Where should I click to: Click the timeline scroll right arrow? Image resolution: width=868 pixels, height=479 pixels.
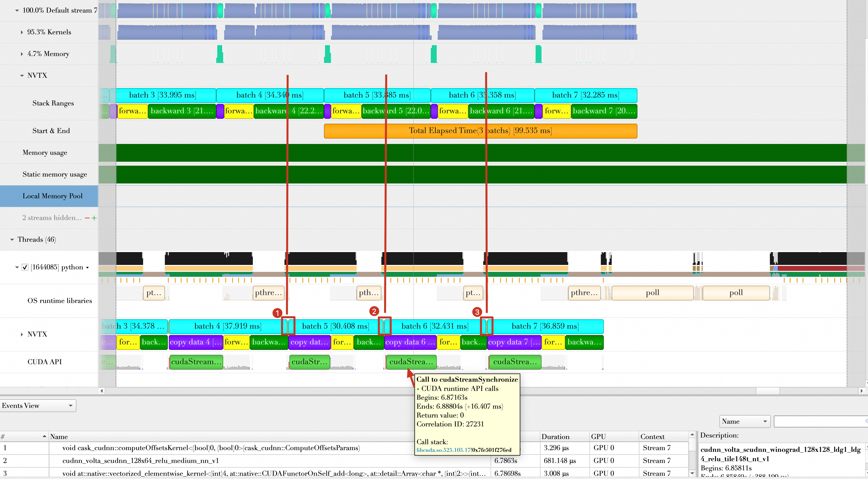pos(862,391)
